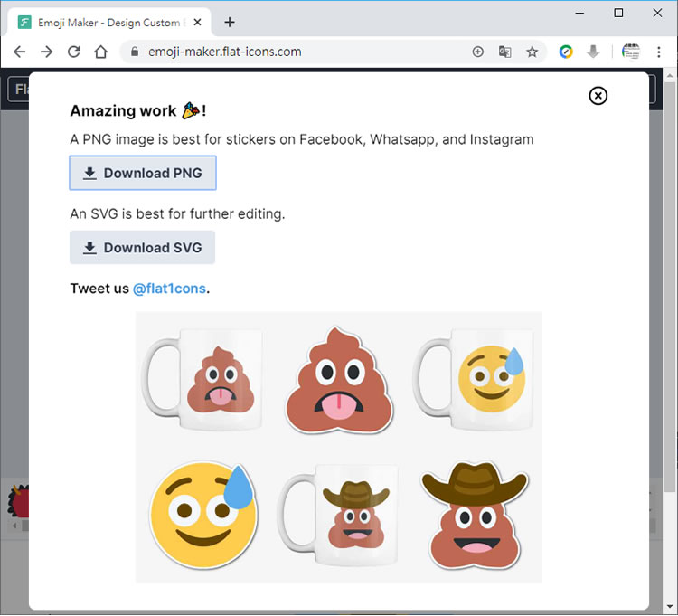Bookmark this page with the star

(x=532, y=52)
